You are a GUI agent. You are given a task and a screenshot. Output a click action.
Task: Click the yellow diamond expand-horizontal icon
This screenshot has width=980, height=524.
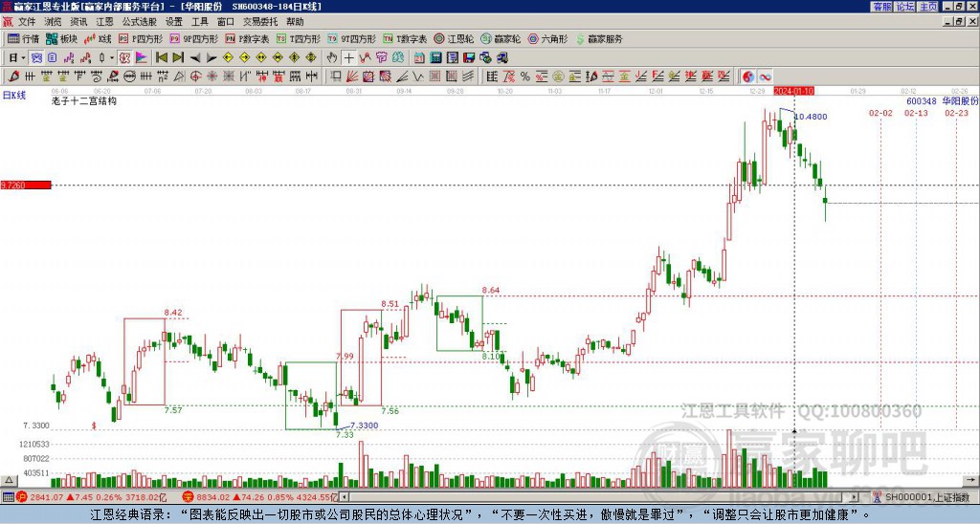tap(260, 57)
